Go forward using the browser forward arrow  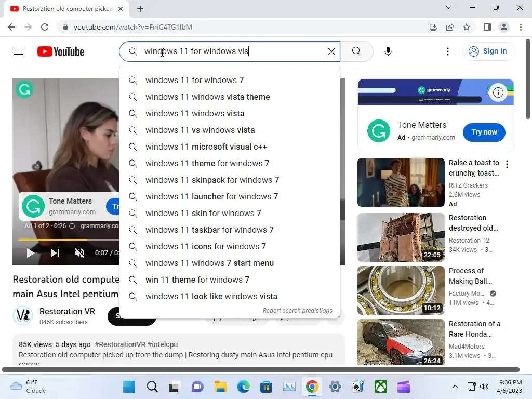coord(28,27)
